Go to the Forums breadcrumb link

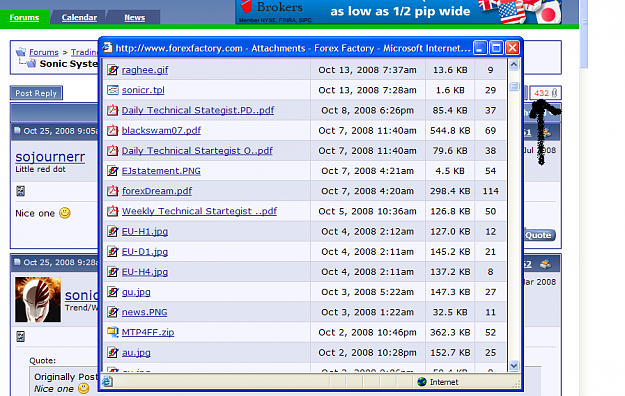[43, 52]
